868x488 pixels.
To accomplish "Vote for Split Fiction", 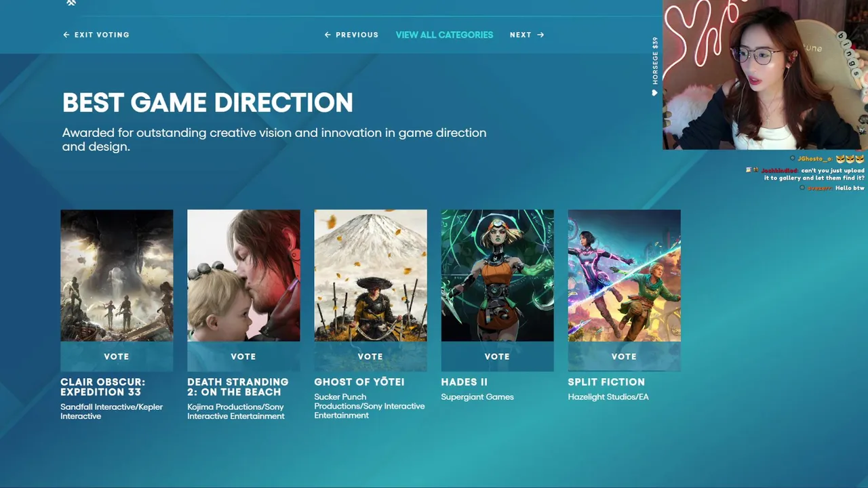I will 624,357.
